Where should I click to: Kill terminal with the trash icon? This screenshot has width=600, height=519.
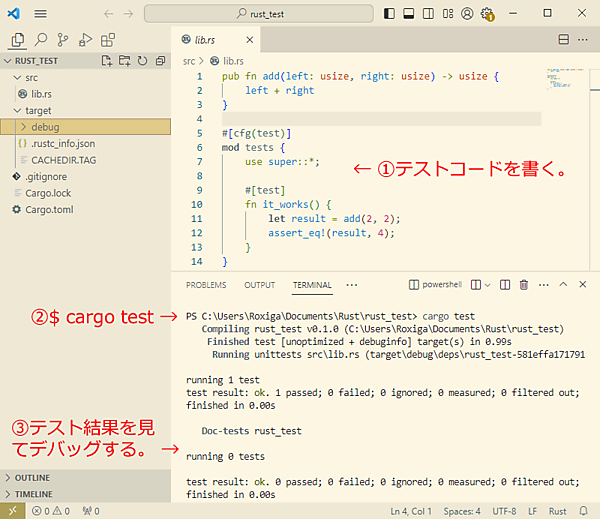pos(523,285)
